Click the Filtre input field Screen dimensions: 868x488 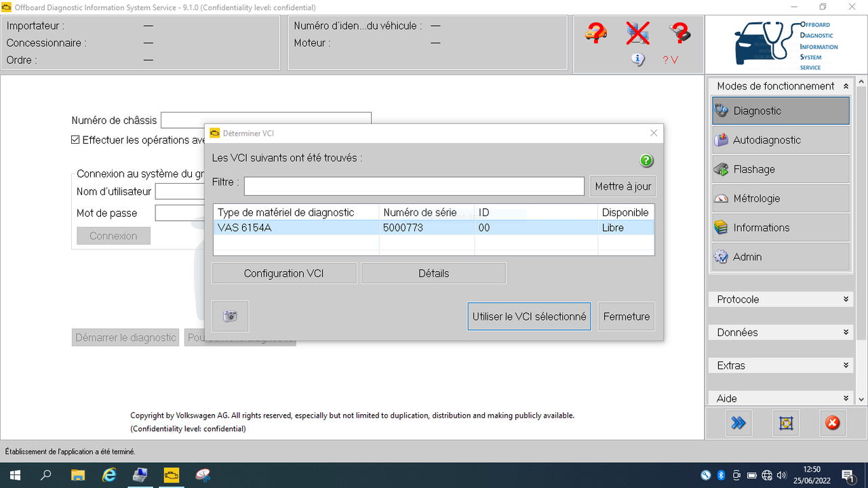tap(414, 186)
